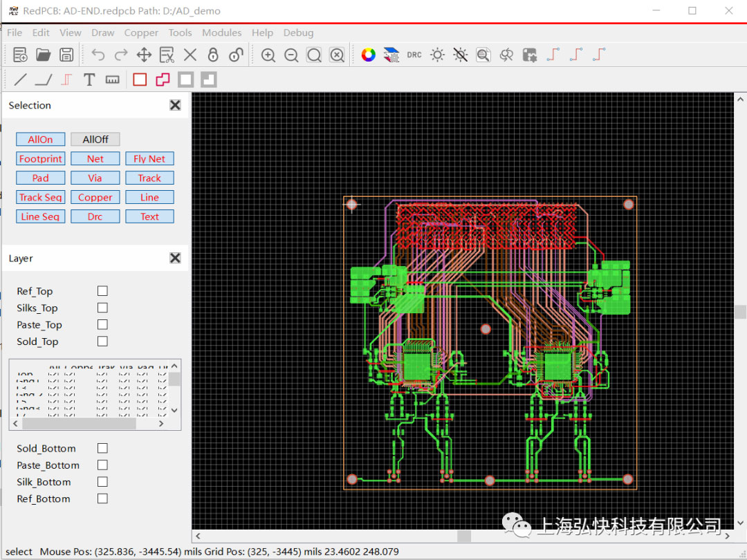This screenshot has width=747, height=560.
Task: Close the Selection panel
Action: tap(175, 105)
